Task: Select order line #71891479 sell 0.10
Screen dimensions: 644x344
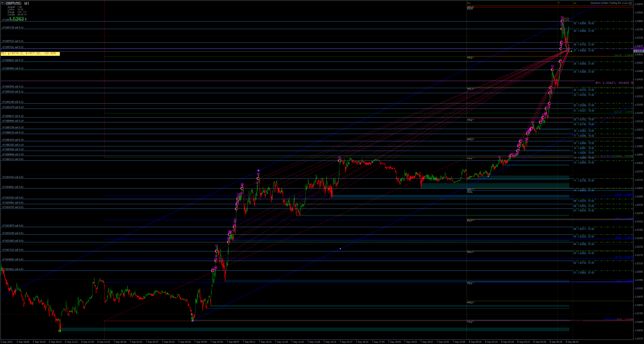Action: click(13, 107)
